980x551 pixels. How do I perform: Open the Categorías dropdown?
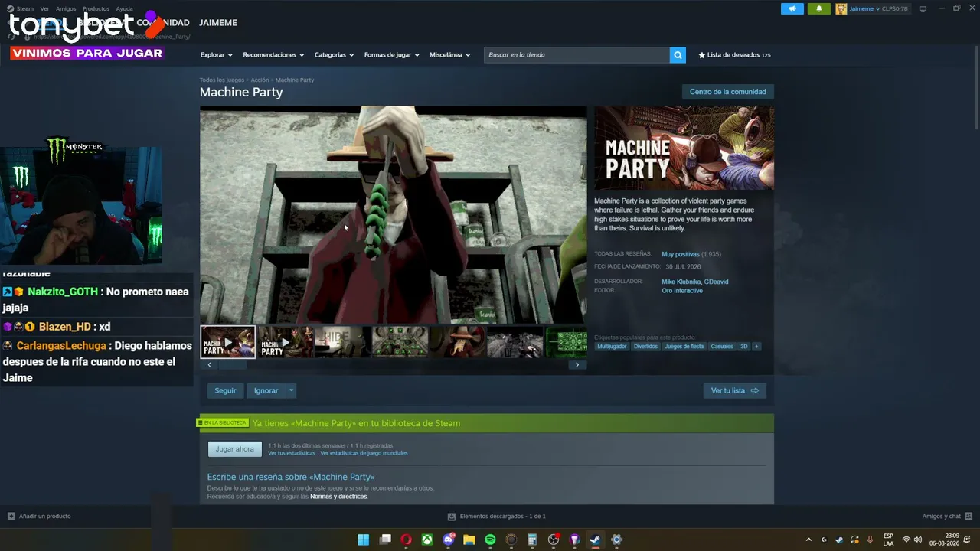coord(334,55)
